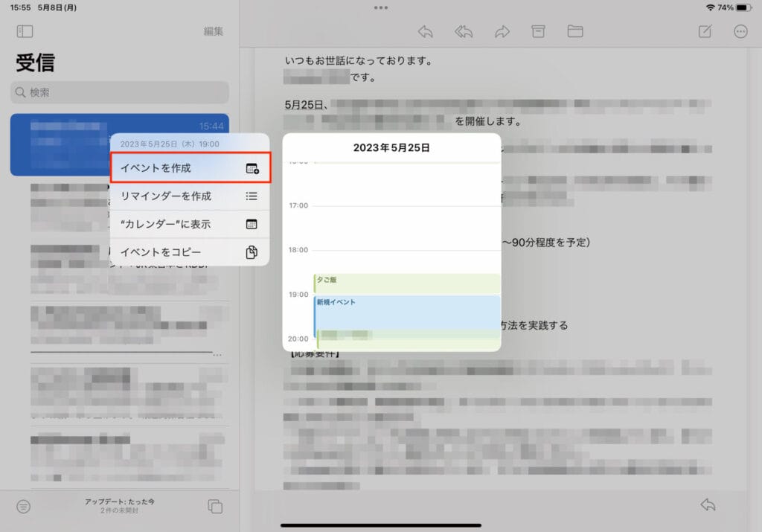Select "カレンダー"に表示 menu option
Viewport: 762px width, 532px height.
tap(190, 224)
